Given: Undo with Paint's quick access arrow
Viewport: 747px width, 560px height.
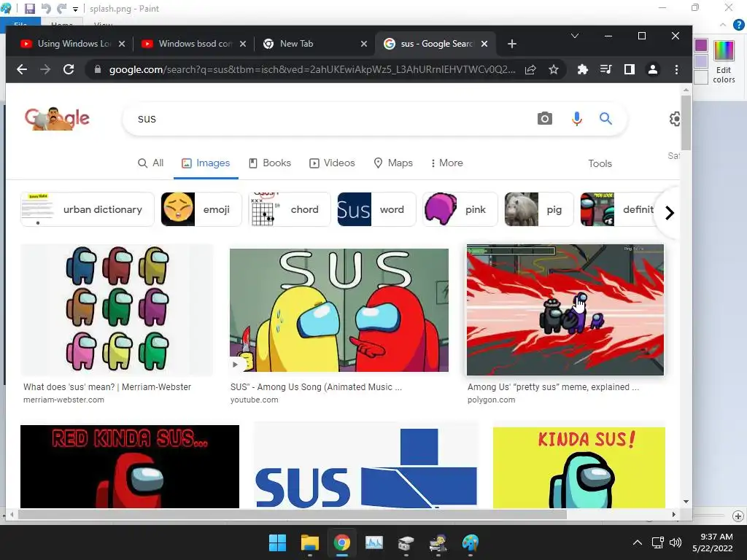Looking at the screenshot, I should coord(46,9).
